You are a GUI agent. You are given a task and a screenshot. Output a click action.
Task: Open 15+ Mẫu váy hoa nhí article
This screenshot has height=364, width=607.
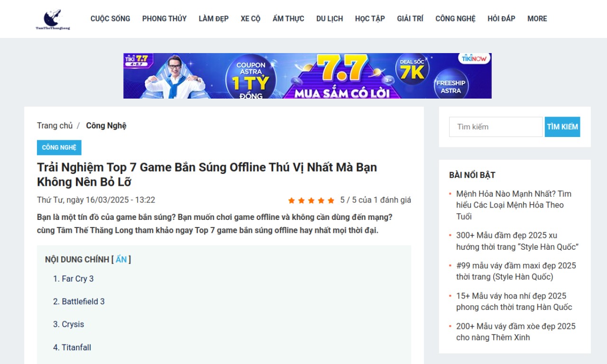click(x=514, y=301)
